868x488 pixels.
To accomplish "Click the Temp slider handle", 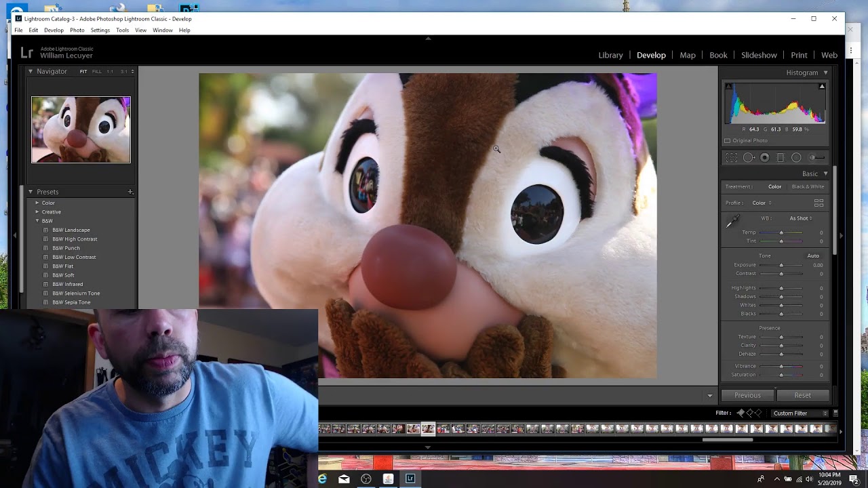I will point(781,232).
